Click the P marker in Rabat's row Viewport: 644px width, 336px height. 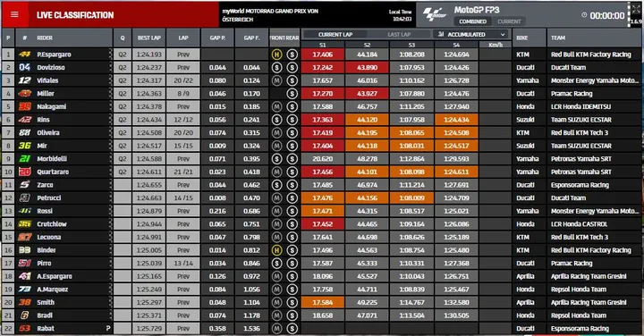coord(108,328)
